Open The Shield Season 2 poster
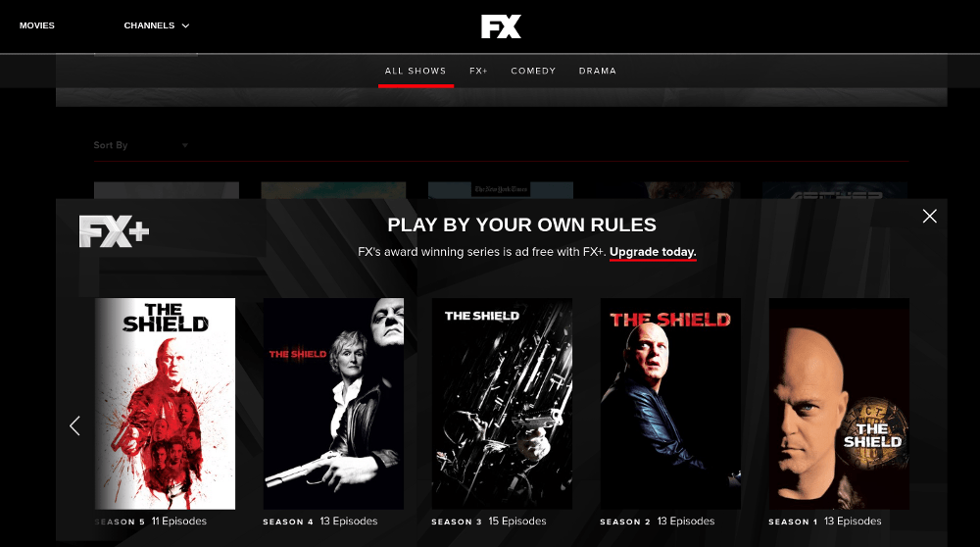Screen dimensions: 980x547 (670, 404)
